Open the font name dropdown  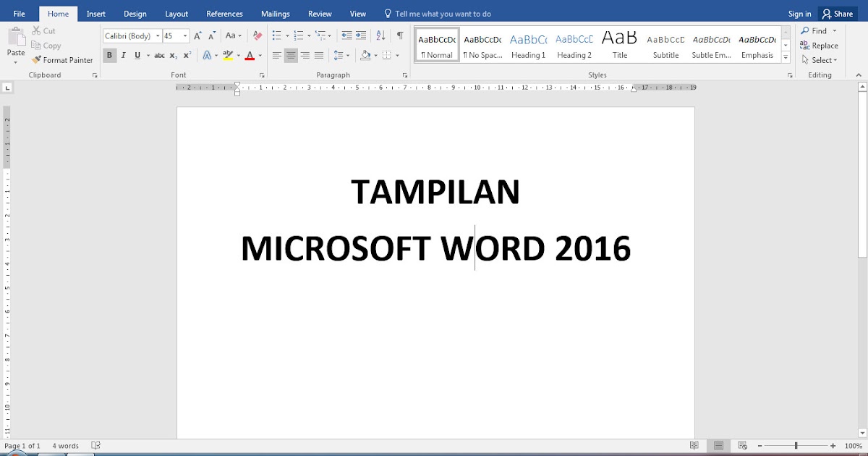pos(158,36)
